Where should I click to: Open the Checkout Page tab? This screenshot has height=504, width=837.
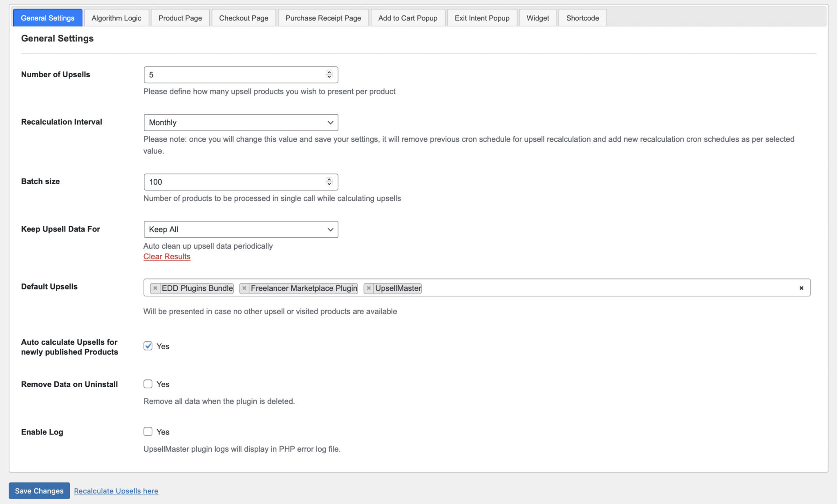click(244, 18)
